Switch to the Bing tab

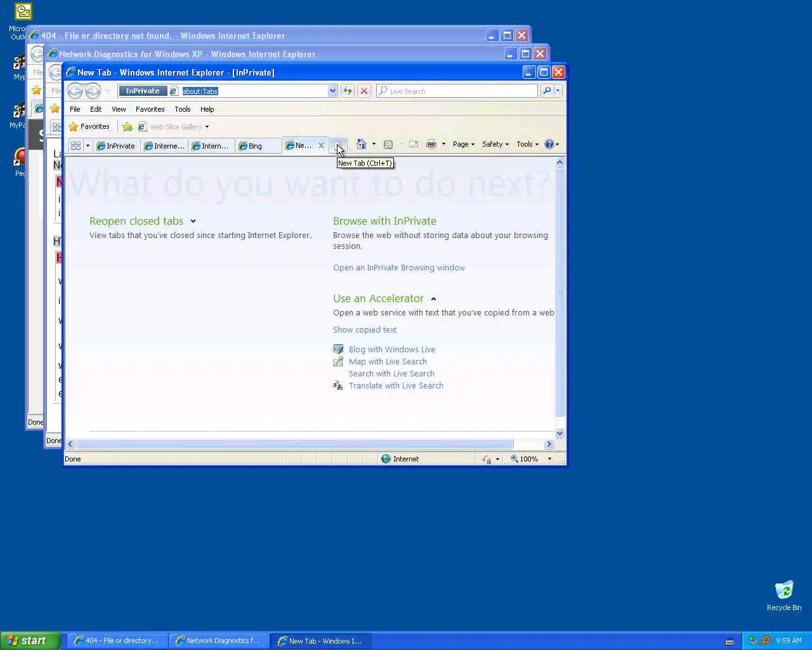258,145
